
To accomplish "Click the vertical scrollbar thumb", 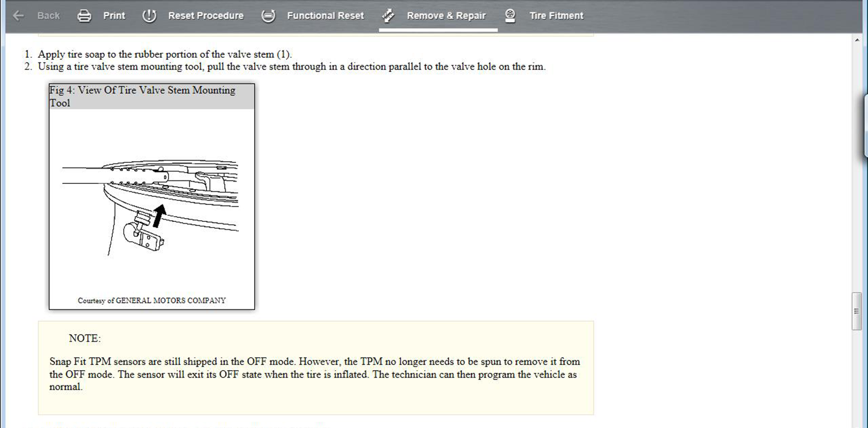I will point(857,311).
